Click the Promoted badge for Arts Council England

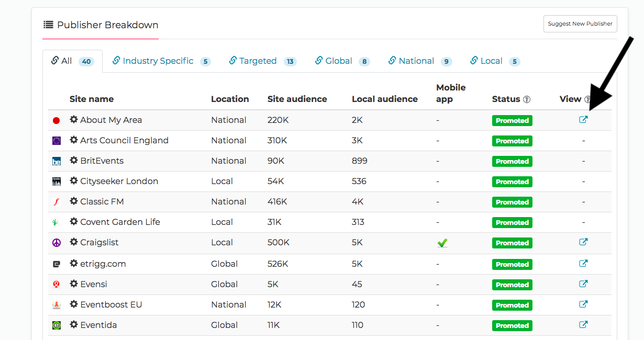pos(512,141)
